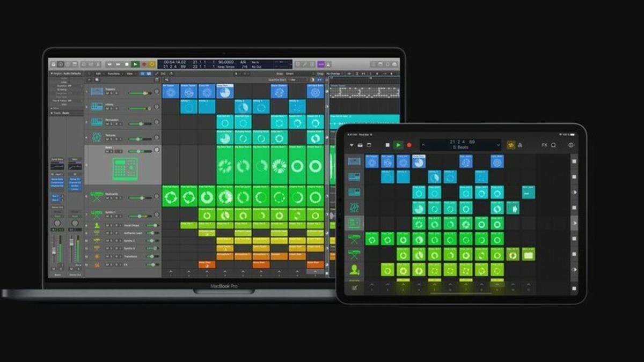Tap the metronome icon on the iPad toolbar
This screenshot has width=644, height=362.
coord(520,145)
